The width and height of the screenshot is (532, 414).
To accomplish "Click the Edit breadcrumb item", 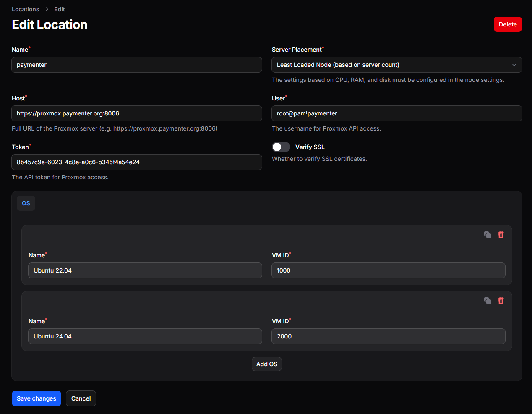I will pyautogui.click(x=60, y=9).
